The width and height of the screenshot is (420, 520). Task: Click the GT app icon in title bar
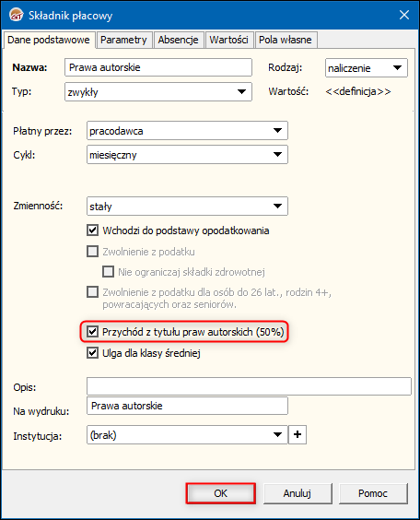[16, 15]
